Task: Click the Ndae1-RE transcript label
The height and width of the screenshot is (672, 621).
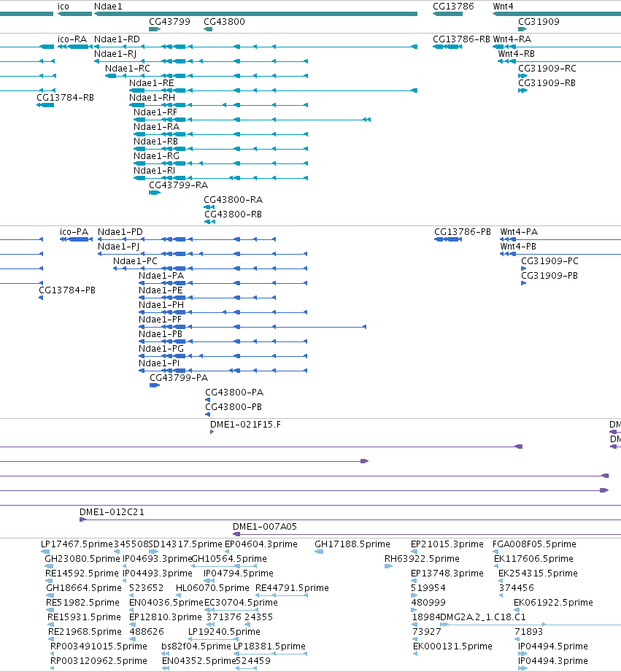Action: pyautogui.click(x=152, y=82)
